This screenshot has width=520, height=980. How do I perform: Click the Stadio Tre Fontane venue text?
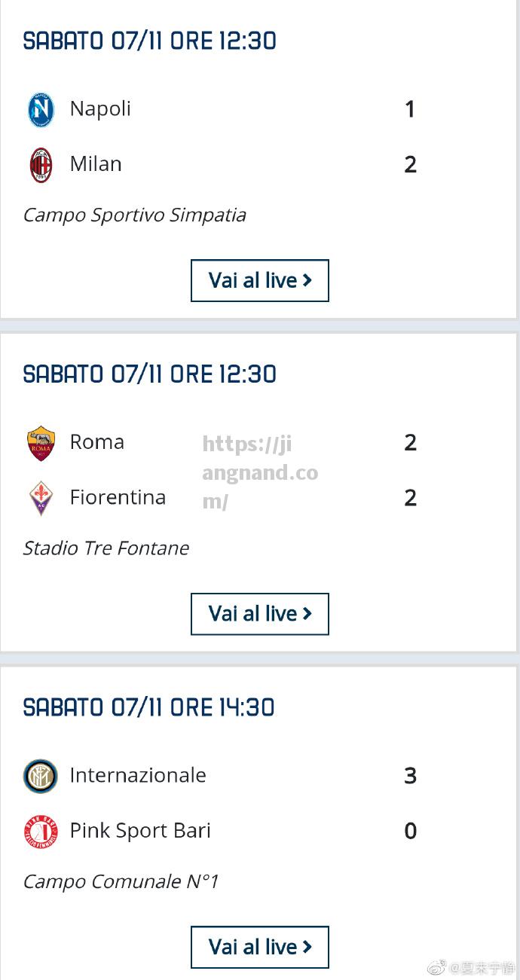point(106,548)
